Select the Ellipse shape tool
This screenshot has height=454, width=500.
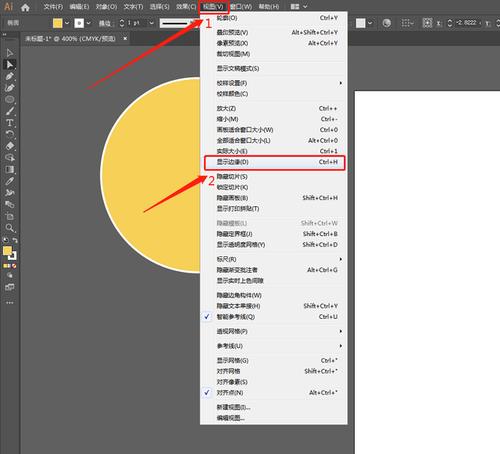[x=9, y=100]
